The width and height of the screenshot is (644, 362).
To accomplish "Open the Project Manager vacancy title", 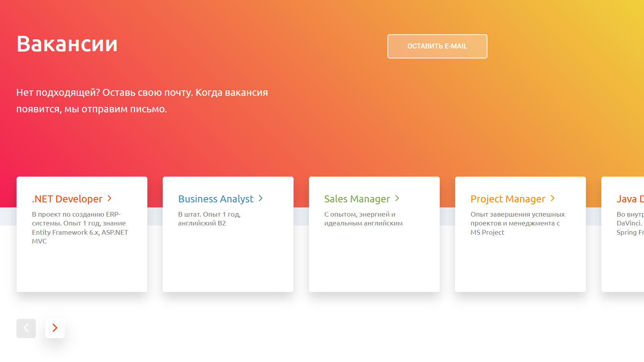I will 507,199.
